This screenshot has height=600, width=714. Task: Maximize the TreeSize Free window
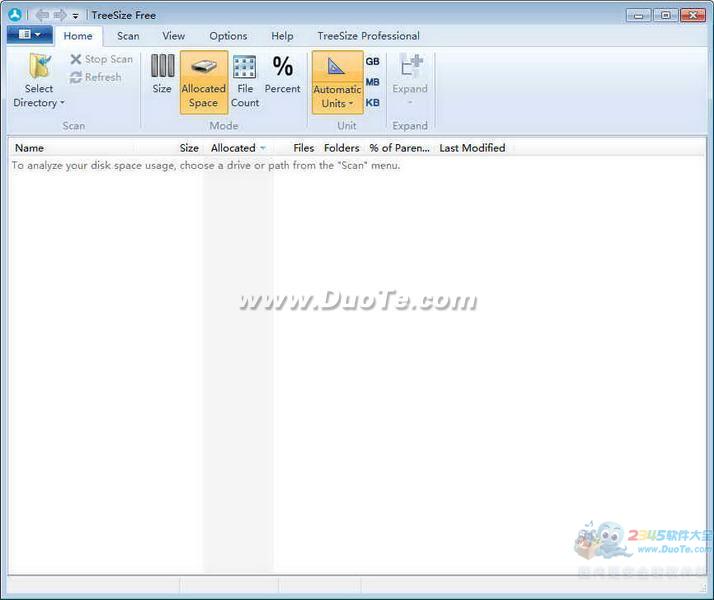tap(665, 15)
